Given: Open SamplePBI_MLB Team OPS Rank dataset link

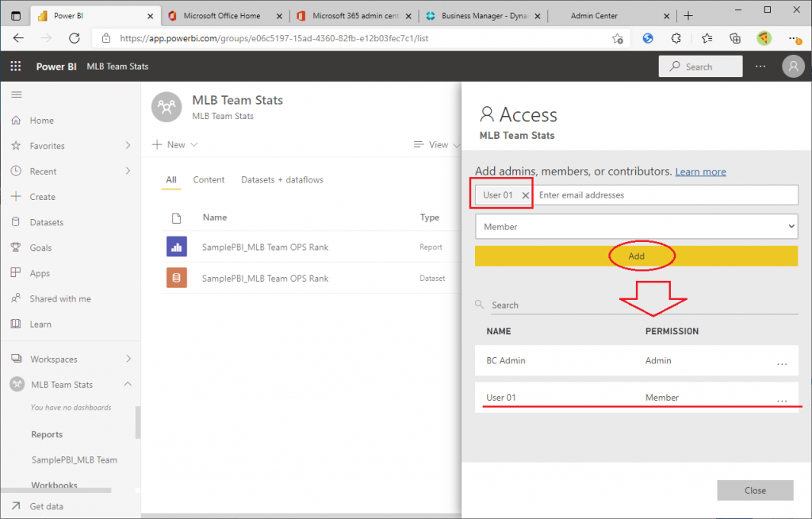Looking at the screenshot, I should tap(265, 279).
